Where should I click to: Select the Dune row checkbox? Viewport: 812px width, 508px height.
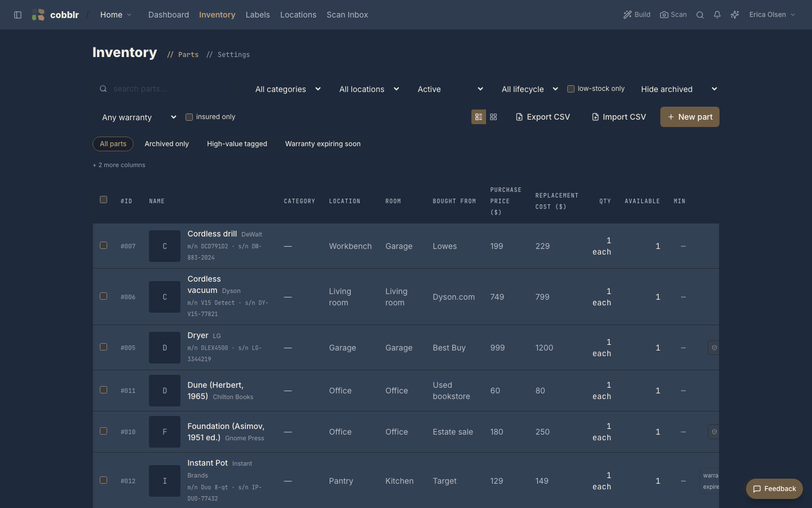tap(103, 390)
